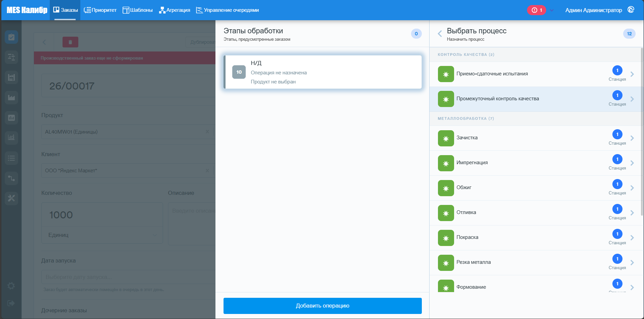Image resolution: width=644 pixels, height=319 pixels.
Task: Click the green Формование icon
Action: [446, 286]
